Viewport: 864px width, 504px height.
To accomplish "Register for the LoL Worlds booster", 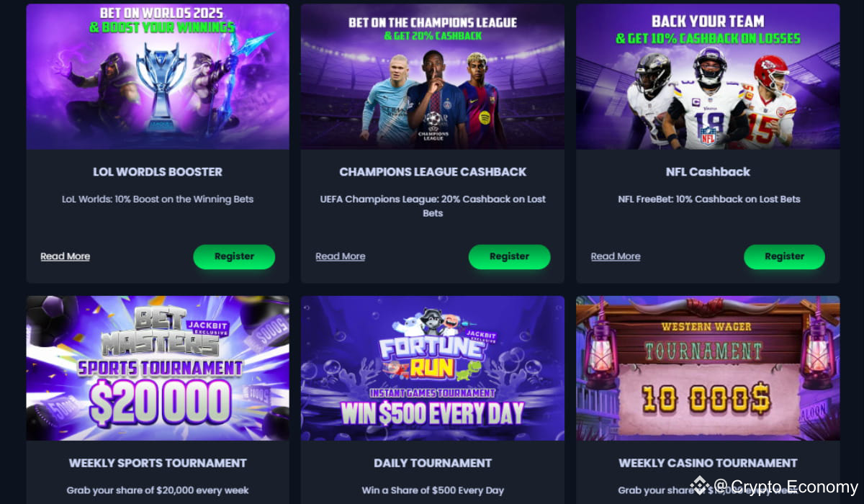I will coord(234,256).
